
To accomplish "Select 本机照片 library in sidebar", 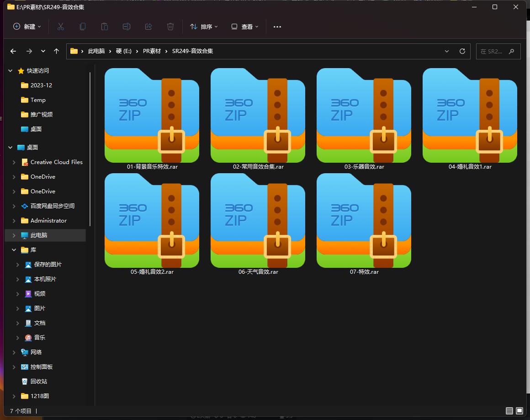I will click(40, 279).
